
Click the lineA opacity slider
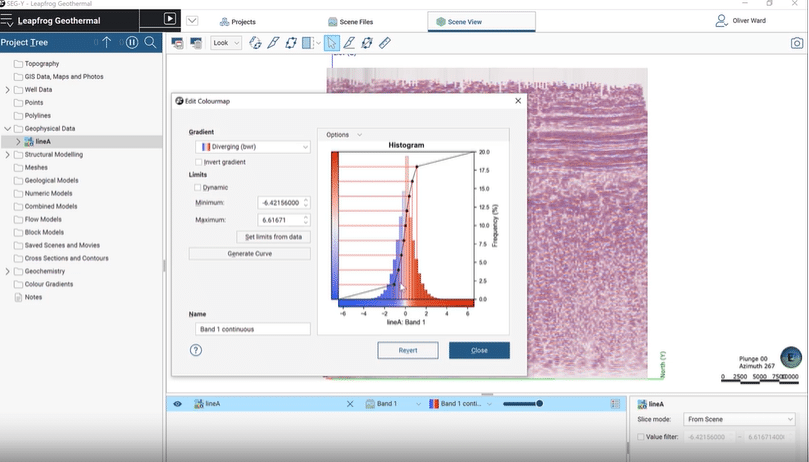522,404
